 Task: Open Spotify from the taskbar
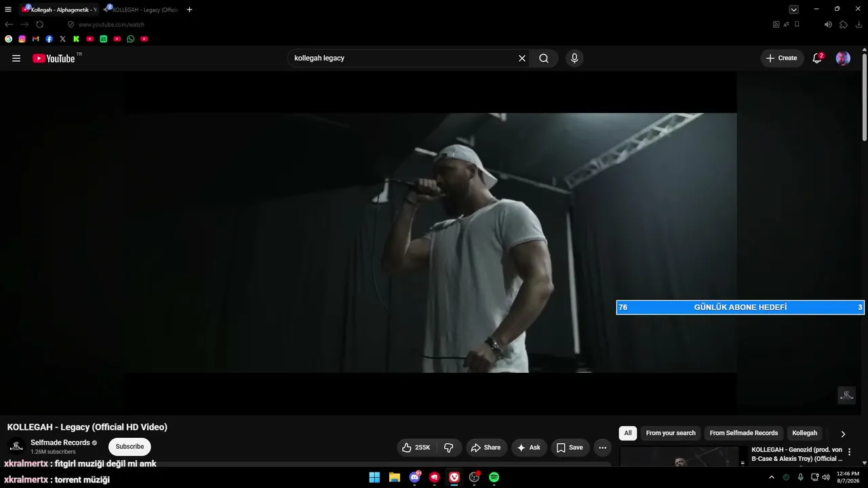pos(494,477)
